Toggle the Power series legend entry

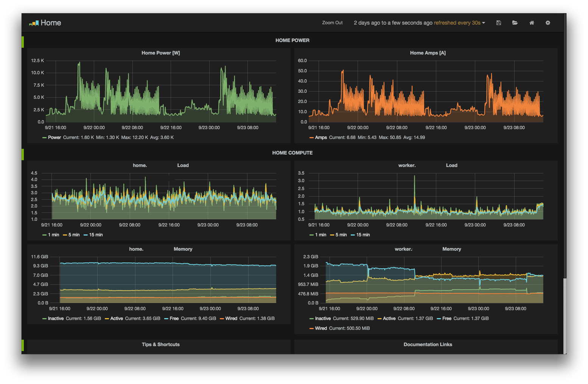click(54, 137)
